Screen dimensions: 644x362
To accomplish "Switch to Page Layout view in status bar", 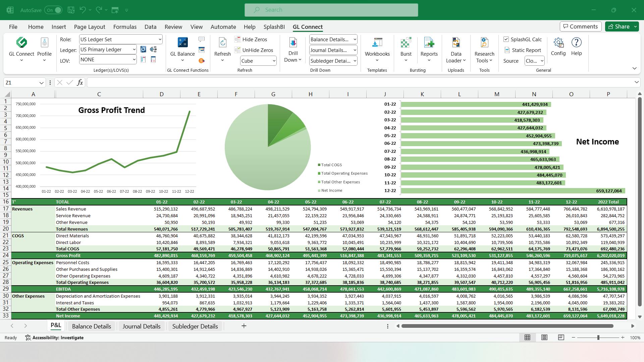I will [544, 338].
